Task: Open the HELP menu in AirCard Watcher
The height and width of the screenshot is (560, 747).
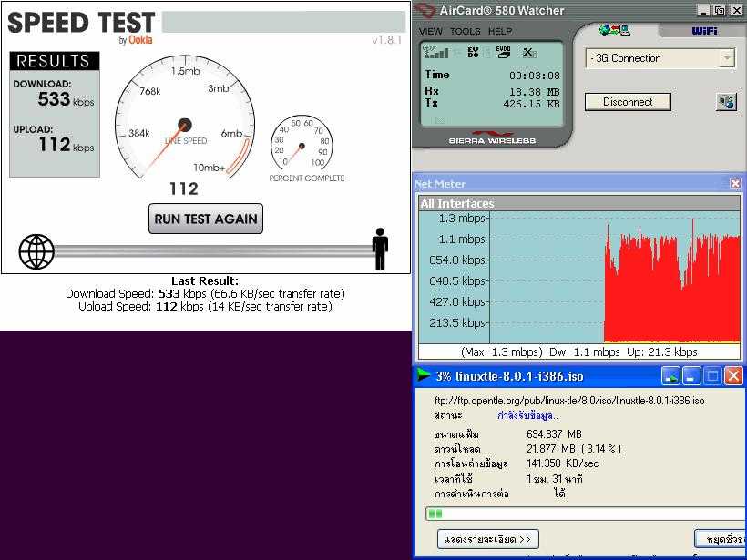Action: point(500,32)
